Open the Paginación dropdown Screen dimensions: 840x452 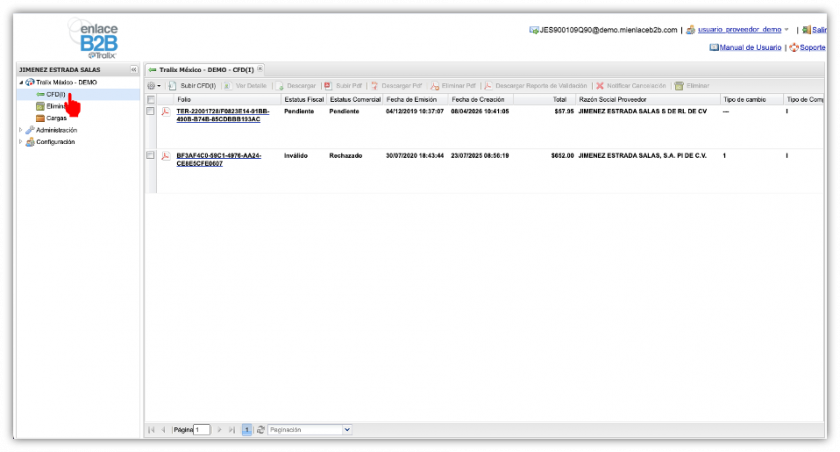tap(347, 429)
